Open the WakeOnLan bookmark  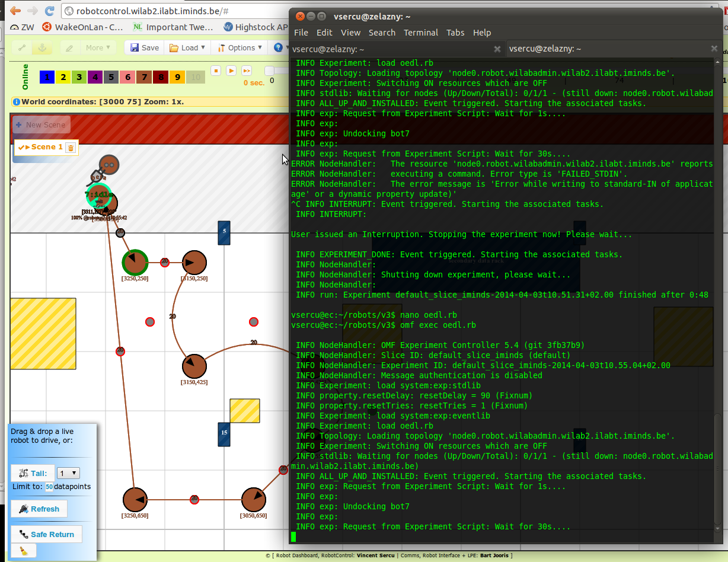pos(82,27)
